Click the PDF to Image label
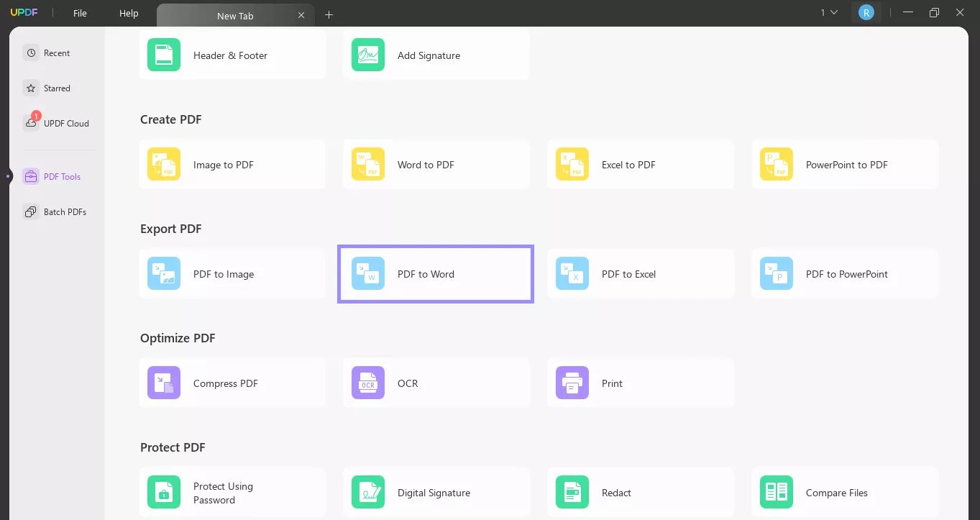 click(224, 274)
